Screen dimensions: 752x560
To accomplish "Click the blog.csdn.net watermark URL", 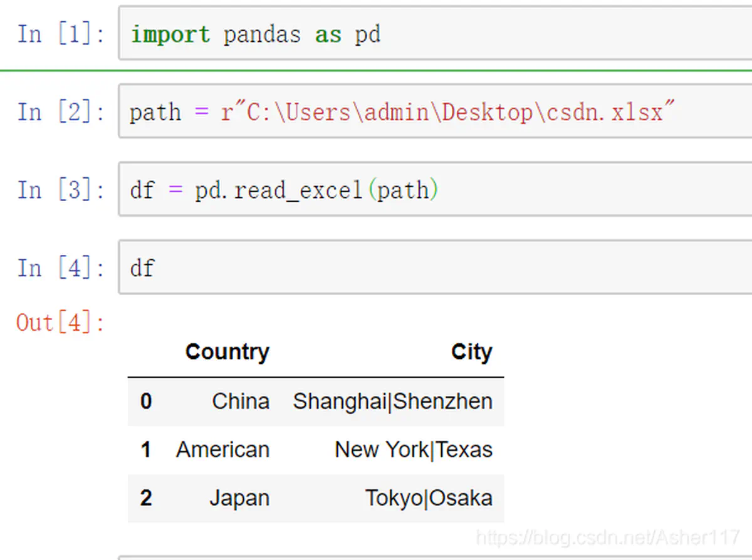I will coord(608,537).
